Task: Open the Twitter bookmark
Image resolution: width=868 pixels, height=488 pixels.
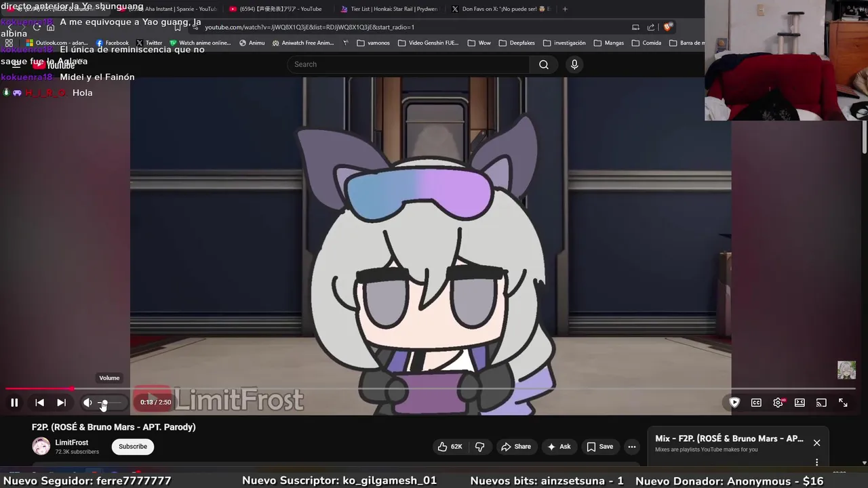Action: [x=149, y=43]
